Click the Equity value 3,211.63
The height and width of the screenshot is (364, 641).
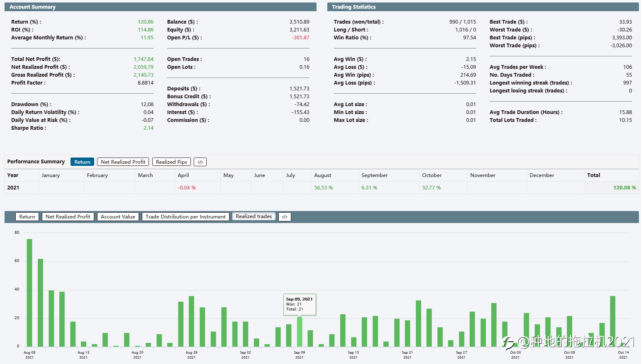[x=300, y=30]
